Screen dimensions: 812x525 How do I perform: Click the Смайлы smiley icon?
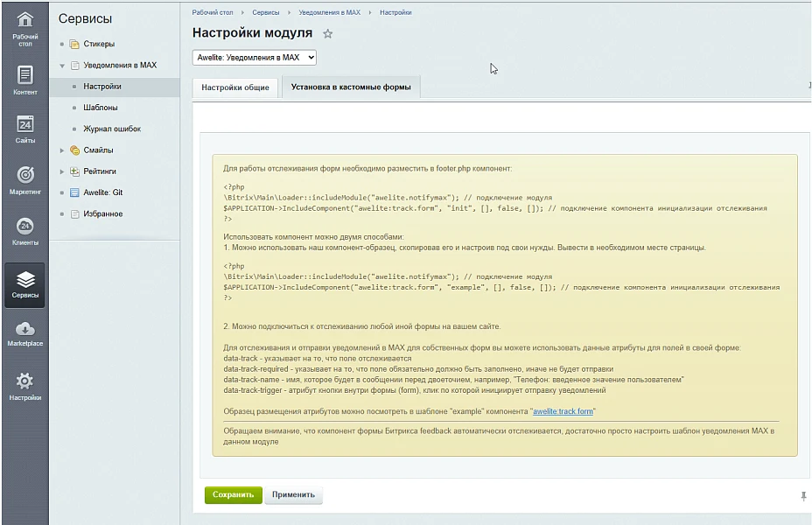pos(74,150)
